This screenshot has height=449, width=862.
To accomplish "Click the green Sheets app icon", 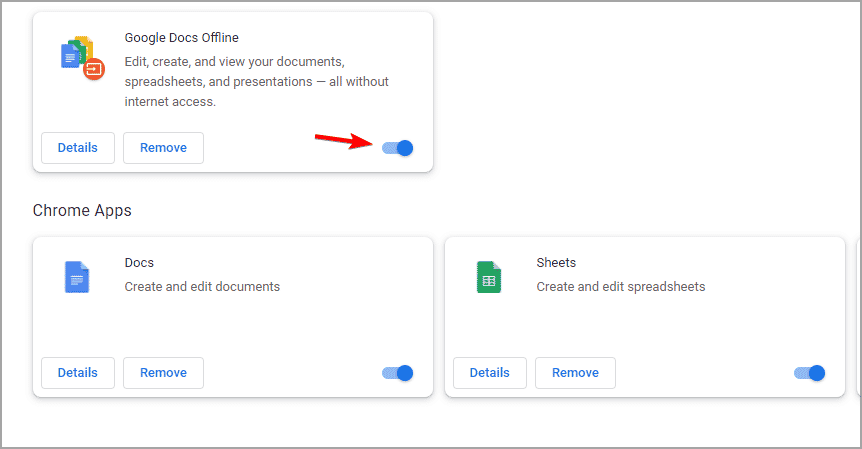I will pos(489,277).
